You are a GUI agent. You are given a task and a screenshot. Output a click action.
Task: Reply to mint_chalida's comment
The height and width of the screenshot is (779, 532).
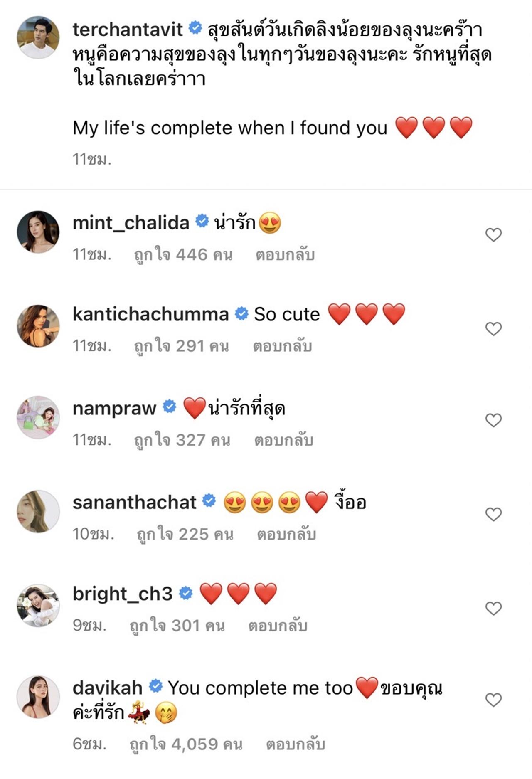tap(285, 255)
